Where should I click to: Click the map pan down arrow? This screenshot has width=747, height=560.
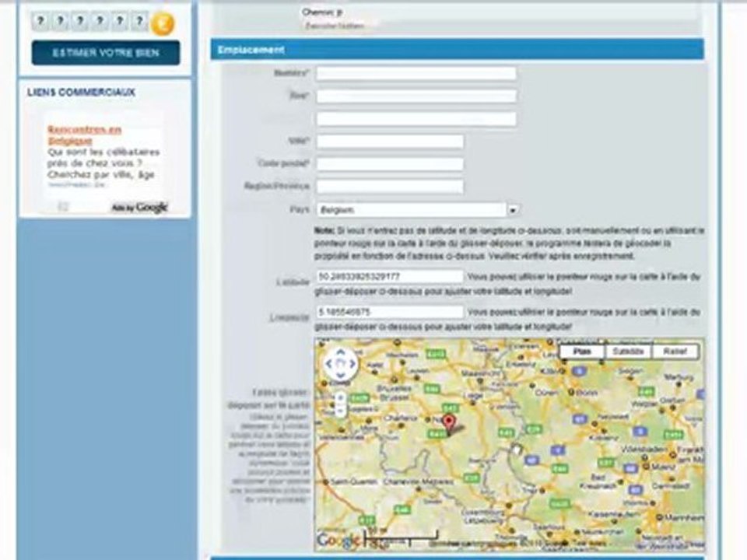(x=341, y=374)
